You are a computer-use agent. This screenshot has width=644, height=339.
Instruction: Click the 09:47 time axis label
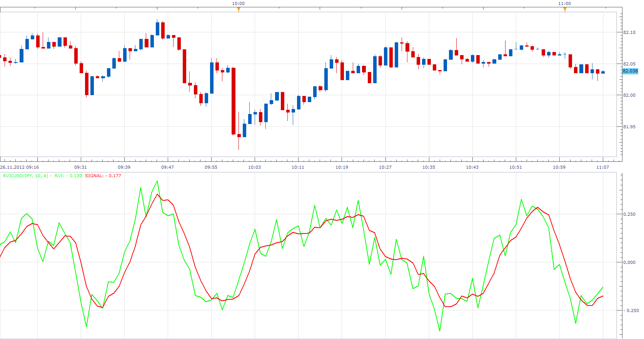(167, 167)
